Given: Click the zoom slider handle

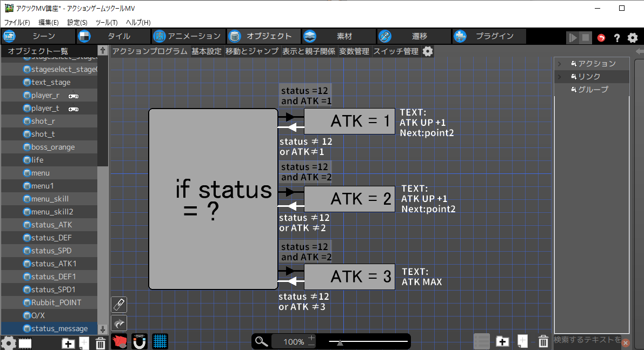Looking at the screenshot, I should point(339,342).
